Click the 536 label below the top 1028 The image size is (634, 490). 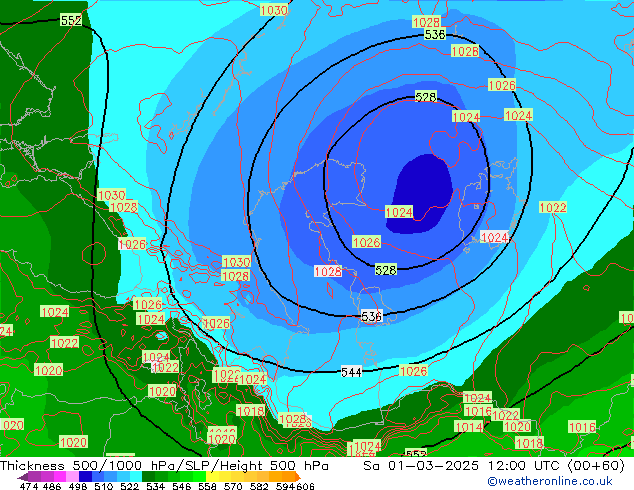(435, 34)
